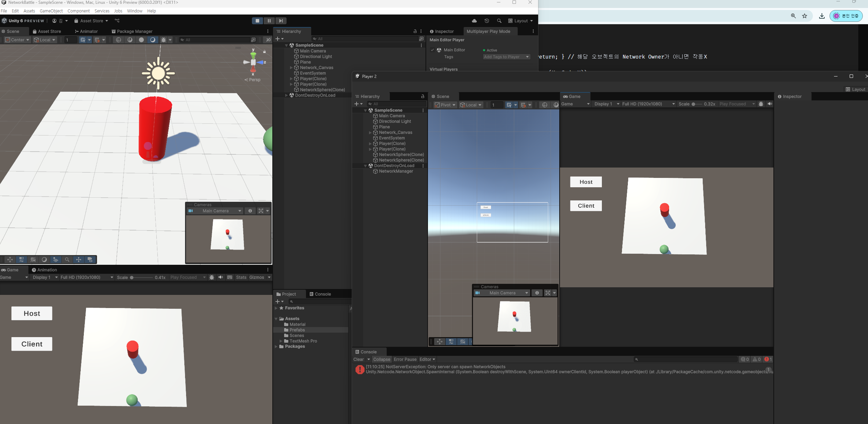Stop play mode with the play button
The width and height of the screenshot is (868, 424).
[257, 21]
